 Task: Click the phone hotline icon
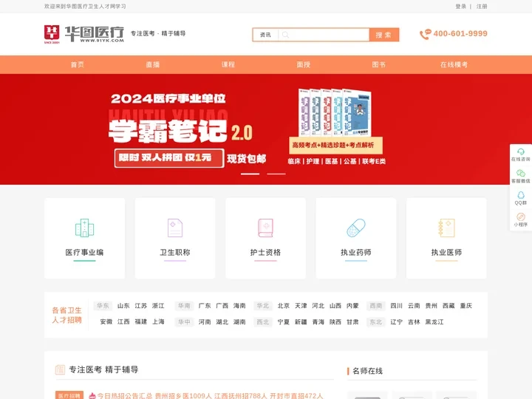(x=425, y=34)
